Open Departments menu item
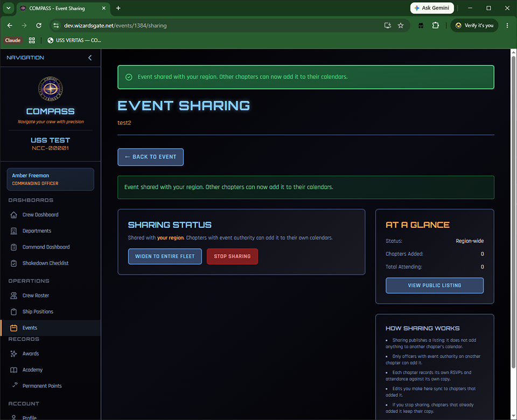The width and height of the screenshot is (517, 420). pyautogui.click(x=51, y=231)
